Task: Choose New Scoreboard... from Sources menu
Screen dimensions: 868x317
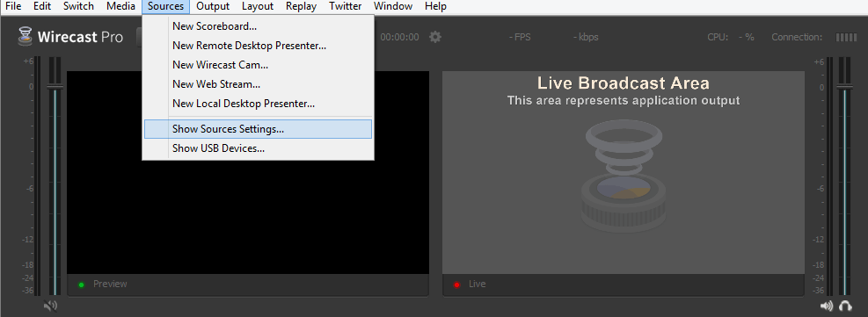Action: [258, 26]
